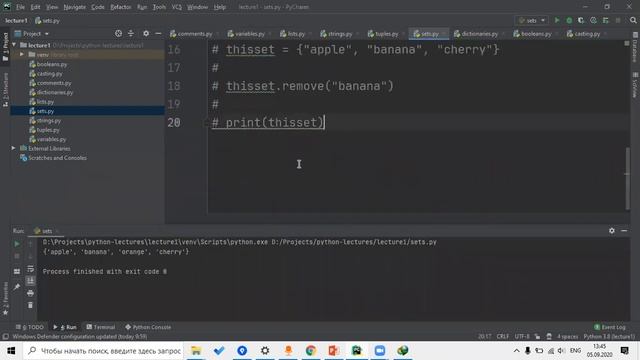
Task: Open File Explorer from the taskbar
Action: 196,351
